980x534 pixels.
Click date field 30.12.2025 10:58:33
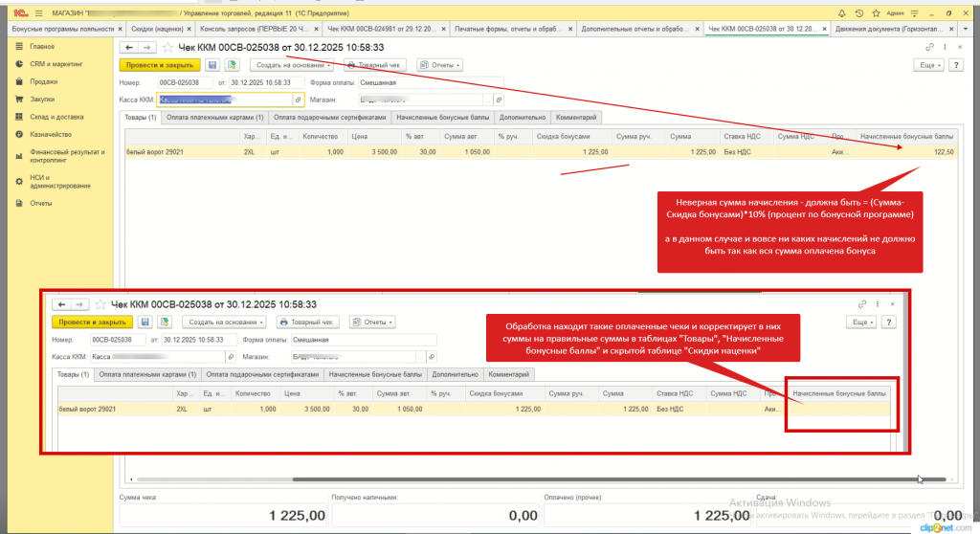(x=267, y=82)
